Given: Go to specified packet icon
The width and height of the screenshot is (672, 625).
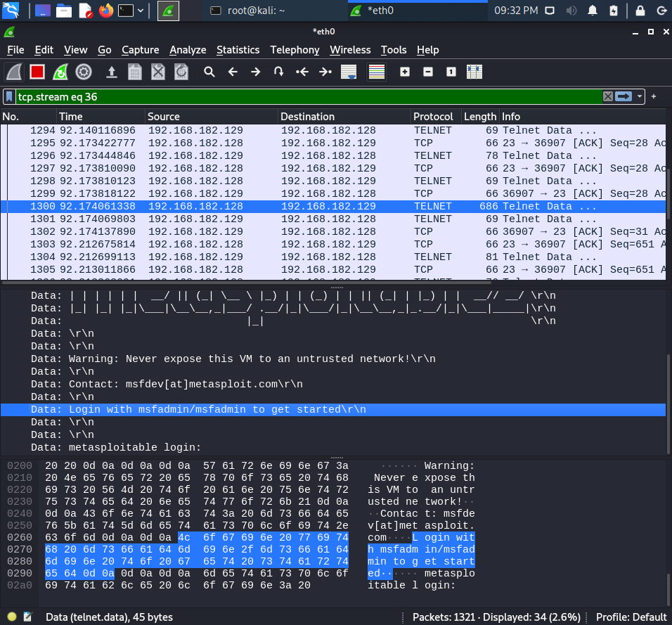Looking at the screenshot, I should pyautogui.click(x=279, y=72).
